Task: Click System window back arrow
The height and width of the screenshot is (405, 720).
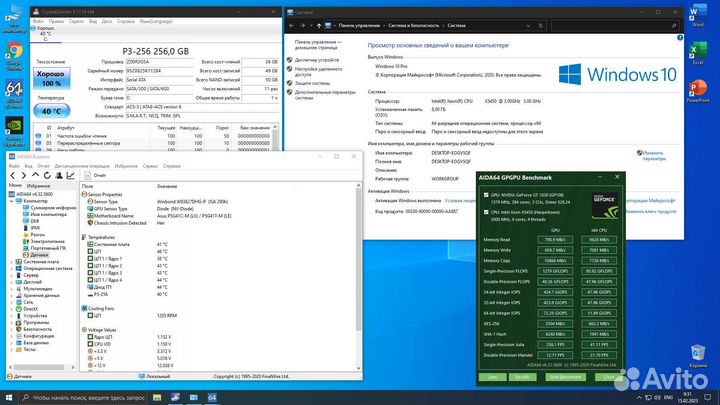Action: click(291, 26)
